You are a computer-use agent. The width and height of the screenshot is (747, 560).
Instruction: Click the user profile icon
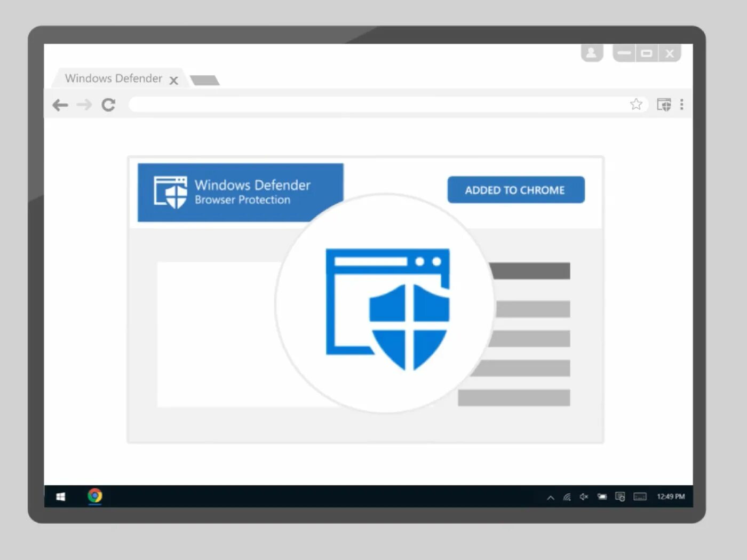click(x=592, y=53)
